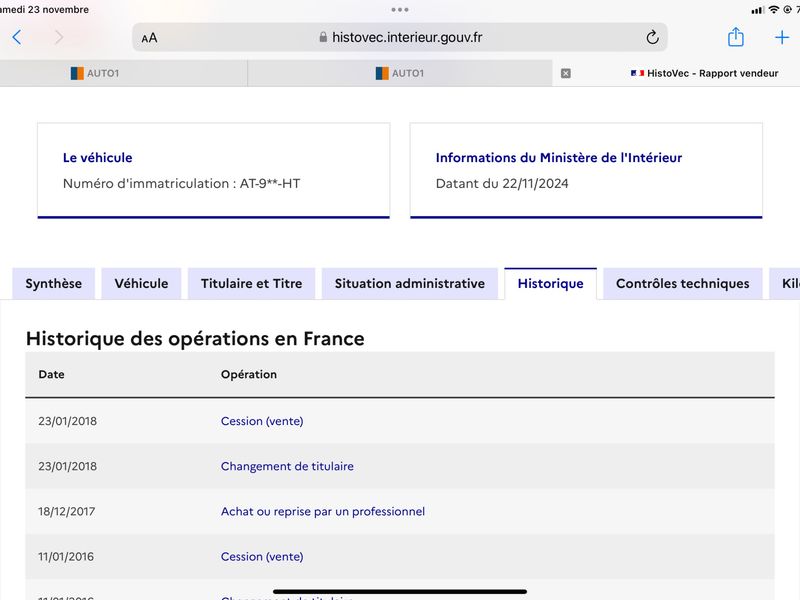Click Cession (vente) dated 23/01/2018
The width and height of the screenshot is (800, 600).
pyautogui.click(x=262, y=421)
